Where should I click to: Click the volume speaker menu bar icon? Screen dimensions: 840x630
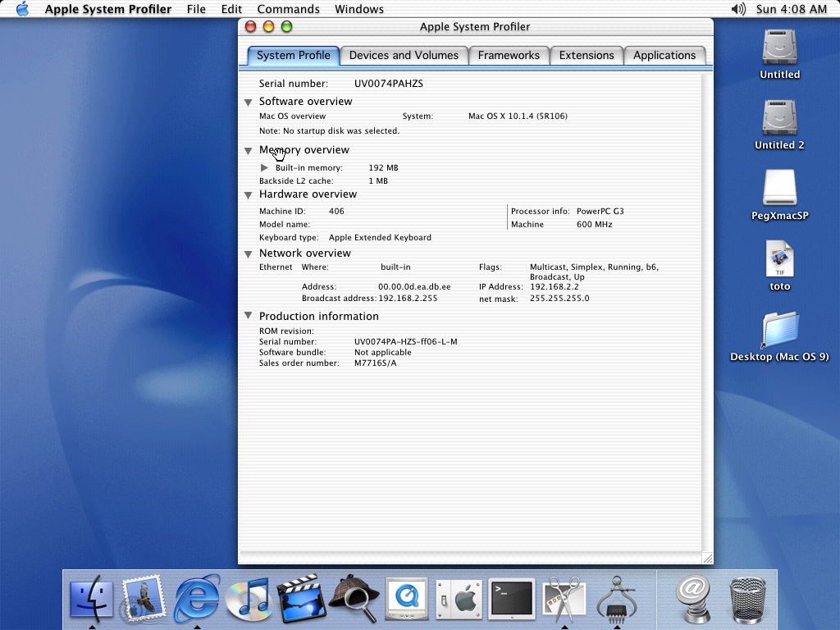click(x=738, y=9)
